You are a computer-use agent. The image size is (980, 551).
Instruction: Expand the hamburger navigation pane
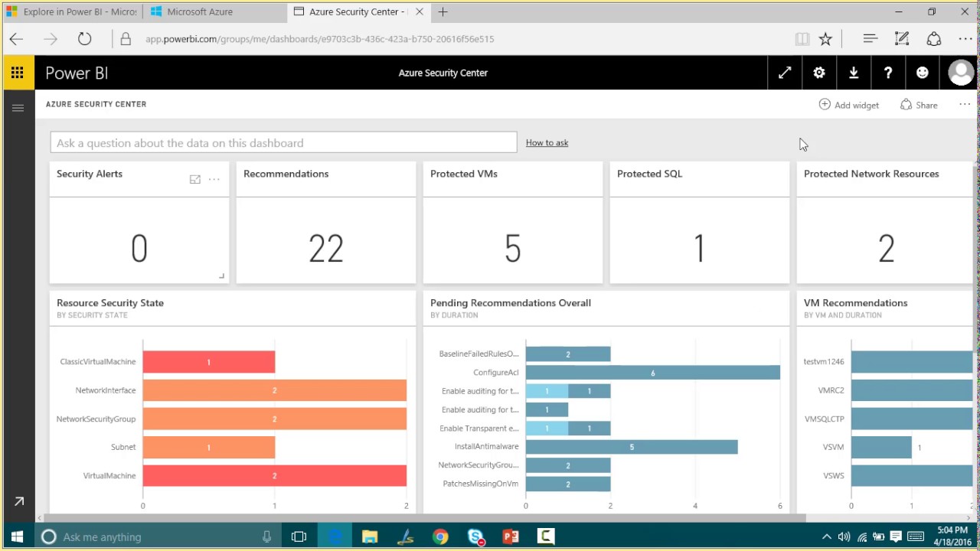click(x=18, y=108)
